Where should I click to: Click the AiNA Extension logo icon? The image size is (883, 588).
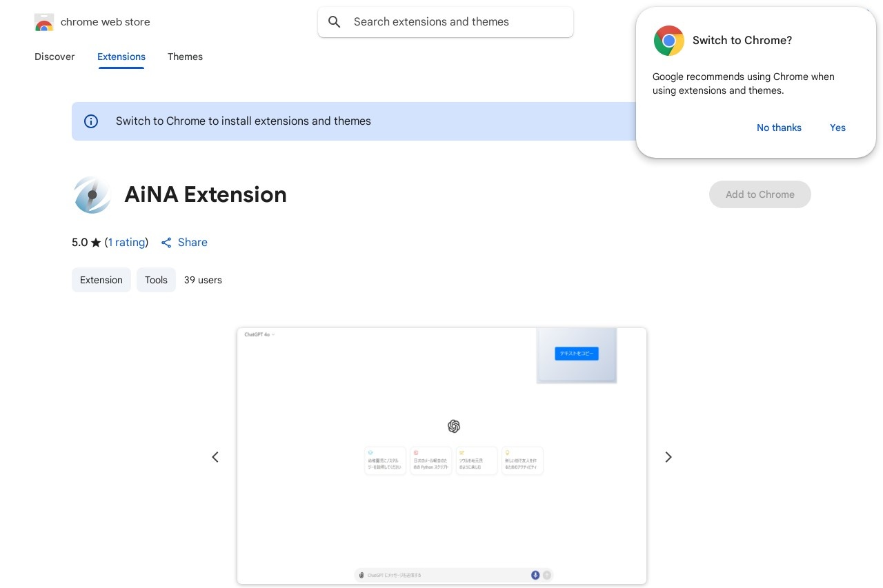(x=92, y=194)
